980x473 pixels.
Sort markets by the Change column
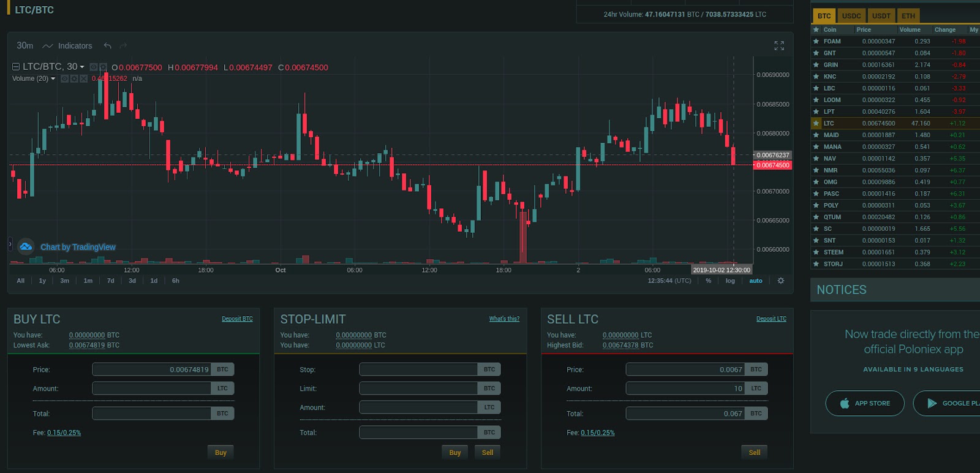pyautogui.click(x=945, y=29)
